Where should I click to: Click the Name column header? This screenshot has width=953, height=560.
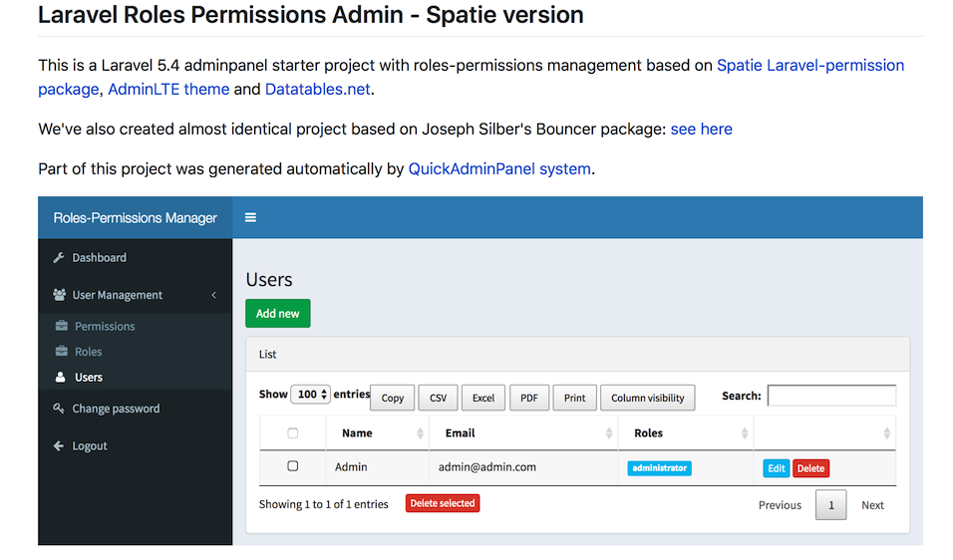tap(357, 433)
